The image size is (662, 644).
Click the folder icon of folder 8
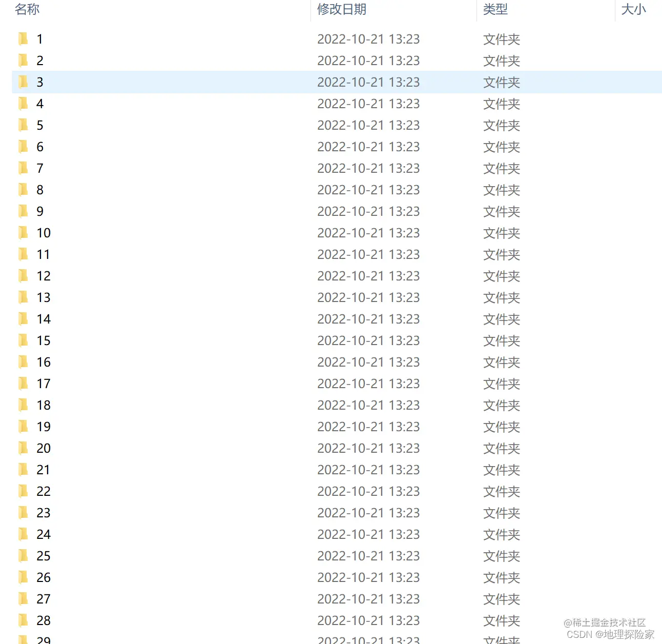point(23,190)
